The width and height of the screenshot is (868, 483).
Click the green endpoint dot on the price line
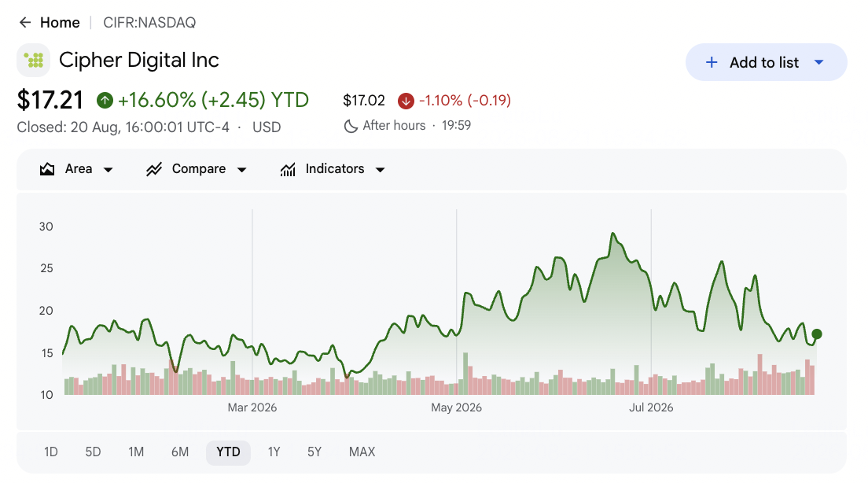[817, 334]
